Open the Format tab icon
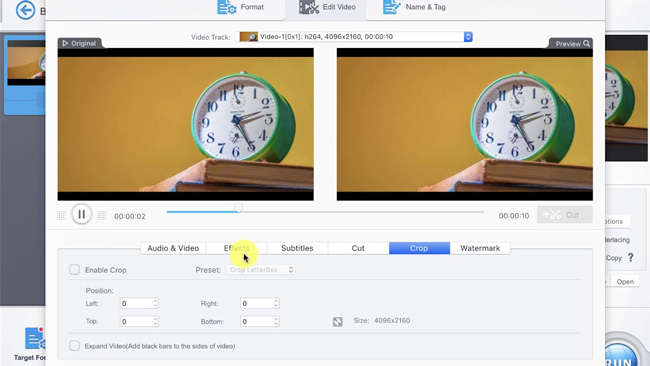This screenshot has width=650, height=366. pos(227,7)
